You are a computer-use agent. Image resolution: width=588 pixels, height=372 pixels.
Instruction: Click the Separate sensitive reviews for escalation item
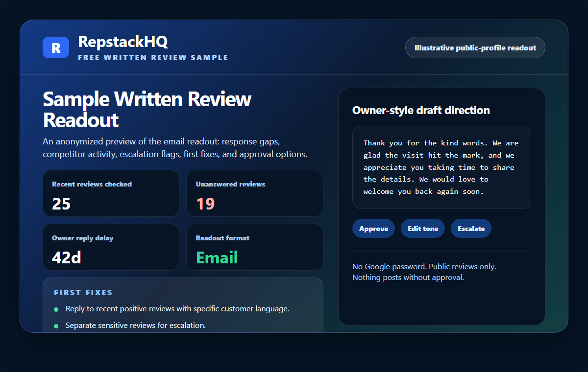point(136,325)
